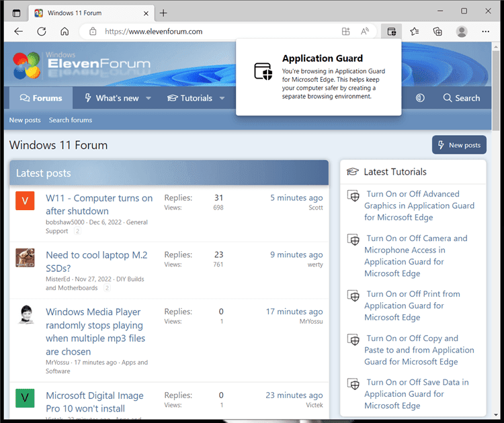Screen dimensions: 504x423
Task: Click the browser Back arrow
Action: click(19, 32)
